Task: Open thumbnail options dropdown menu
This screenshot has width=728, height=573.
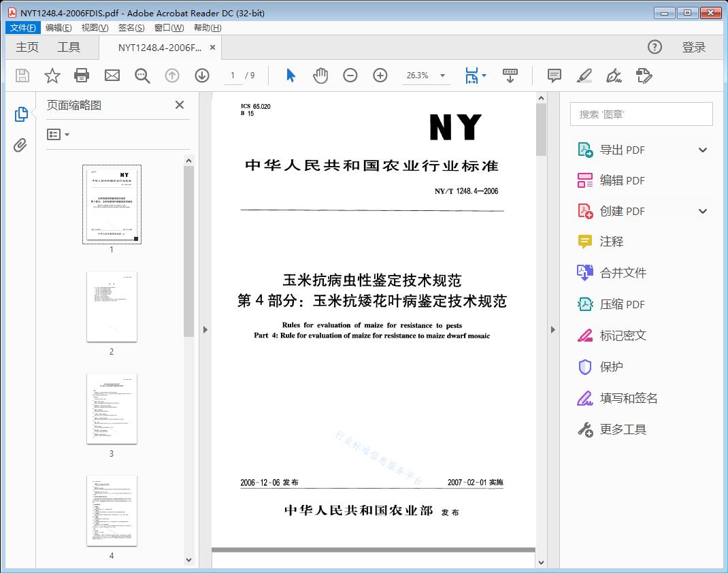Action: click(59, 135)
